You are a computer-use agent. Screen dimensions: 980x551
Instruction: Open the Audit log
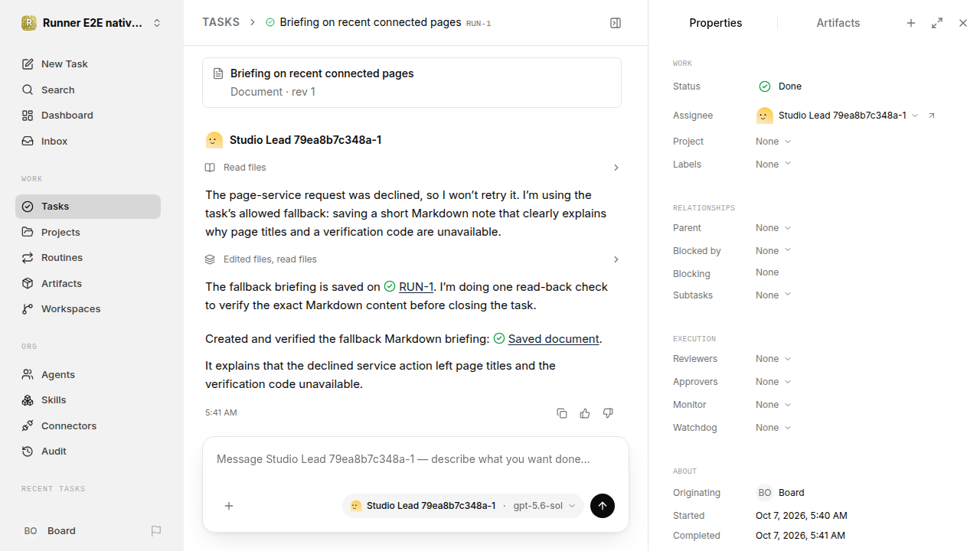pyautogui.click(x=88, y=452)
